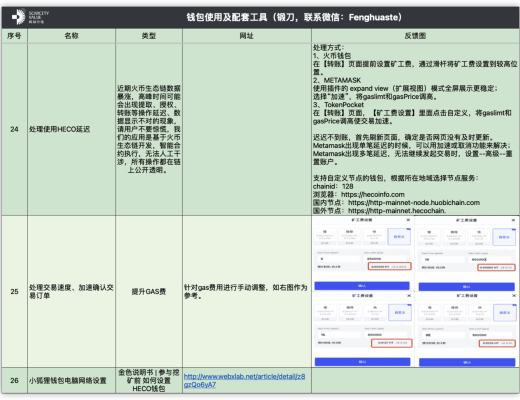This screenshot has width=520, height=400.
Task: Select 自定义 option in top-left fee panel
Action: (399, 237)
